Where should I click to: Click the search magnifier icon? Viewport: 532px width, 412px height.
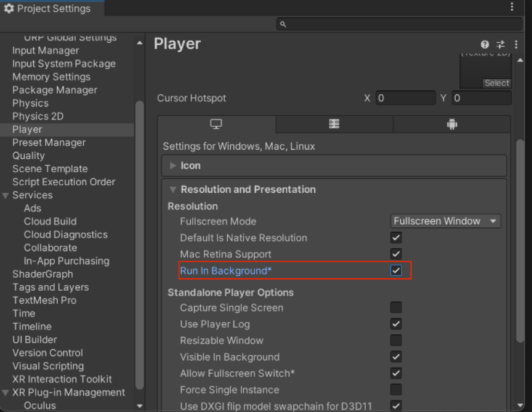pyautogui.click(x=282, y=23)
